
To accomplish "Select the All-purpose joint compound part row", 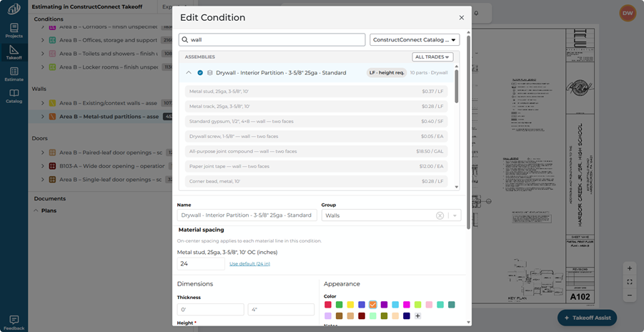I will pos(316,152).
